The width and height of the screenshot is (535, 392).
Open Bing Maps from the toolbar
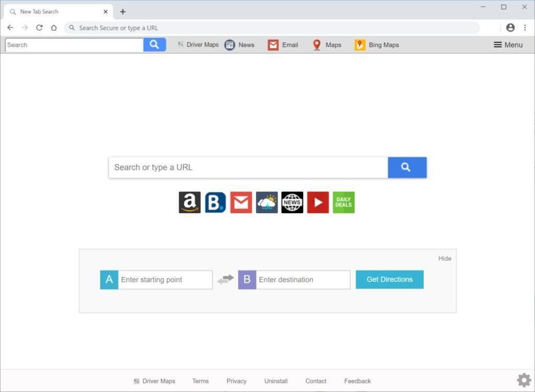pos(376,45)
